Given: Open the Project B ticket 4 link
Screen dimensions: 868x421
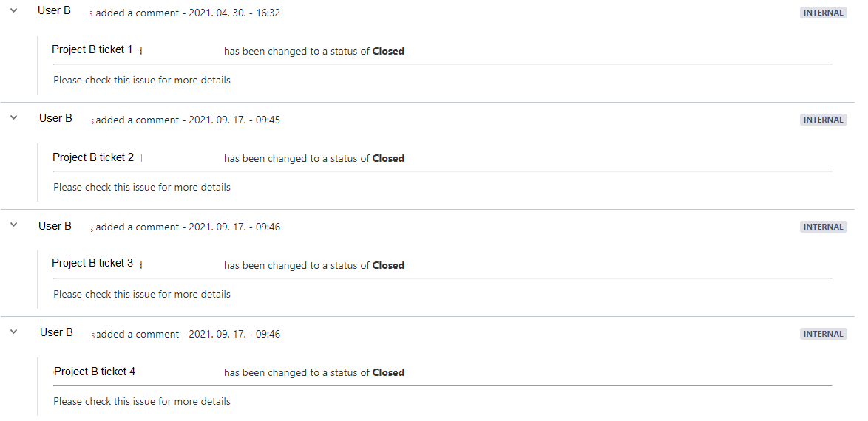Looking at the screenshot, I should (95, 372).
